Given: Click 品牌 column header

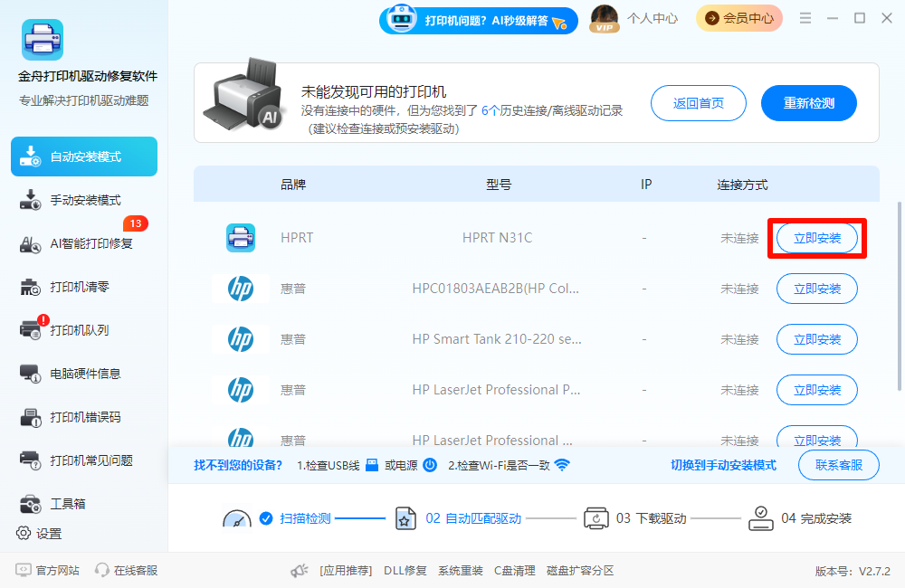Looking at the screenshot, I should pos(293,185).
